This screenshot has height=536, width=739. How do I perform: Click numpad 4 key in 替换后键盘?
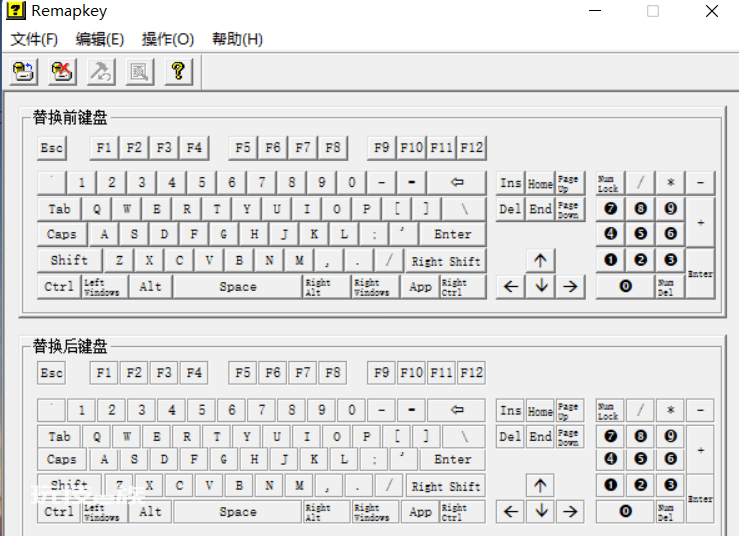coord(610,459)
